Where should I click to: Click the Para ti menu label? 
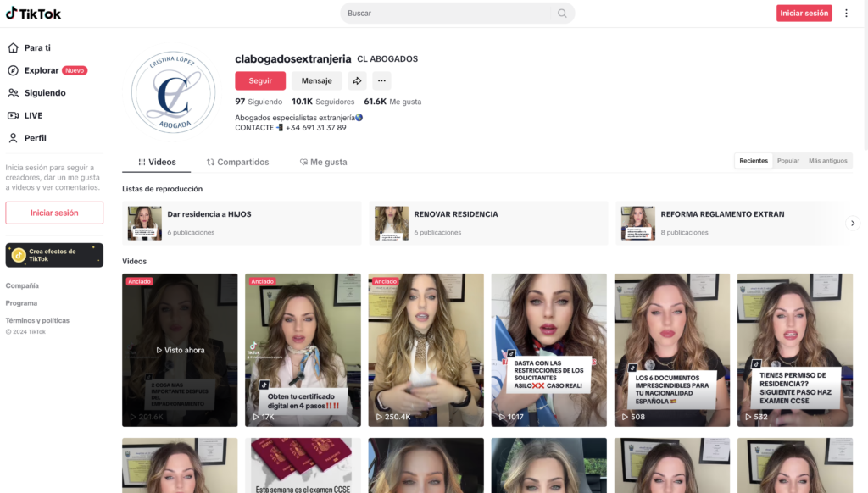(37, 47)
